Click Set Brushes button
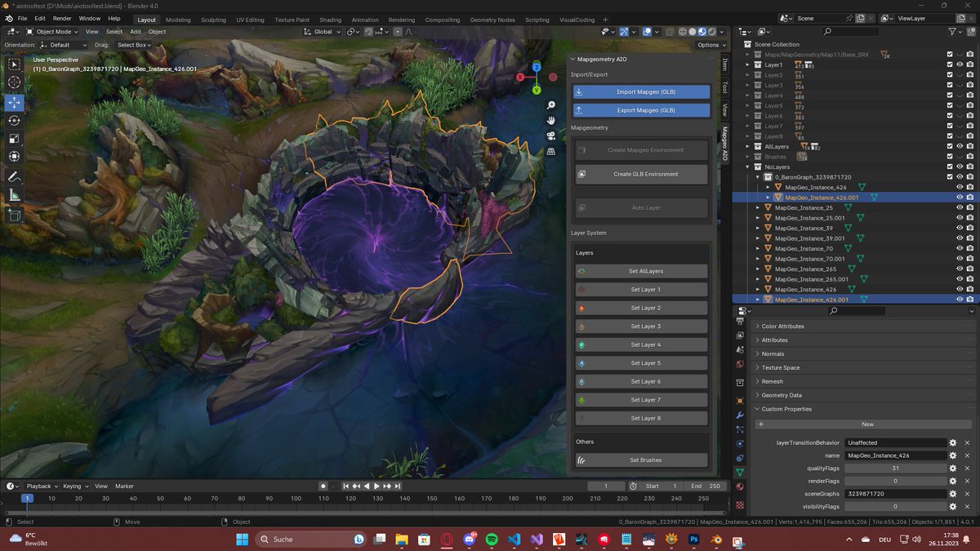The image size is (980, 551). click(x=641, y=460)
